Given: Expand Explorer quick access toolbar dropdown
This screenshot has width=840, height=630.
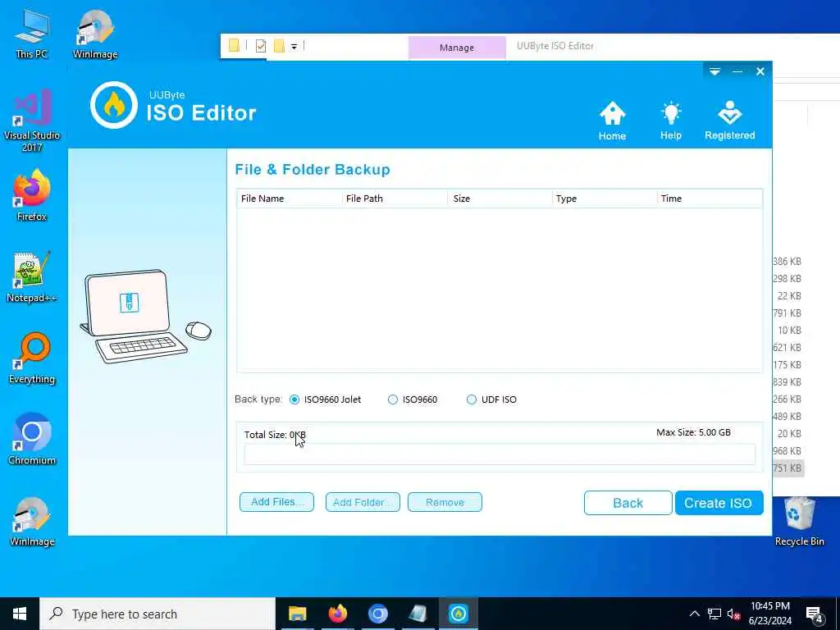Looking at the screenshot, I should [294, 47].
